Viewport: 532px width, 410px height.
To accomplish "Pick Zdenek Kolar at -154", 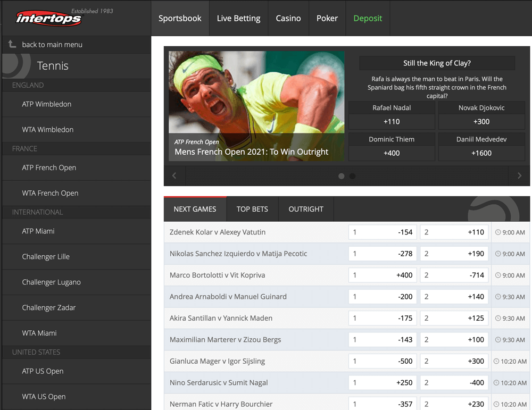I will click(x=383, y=232).
